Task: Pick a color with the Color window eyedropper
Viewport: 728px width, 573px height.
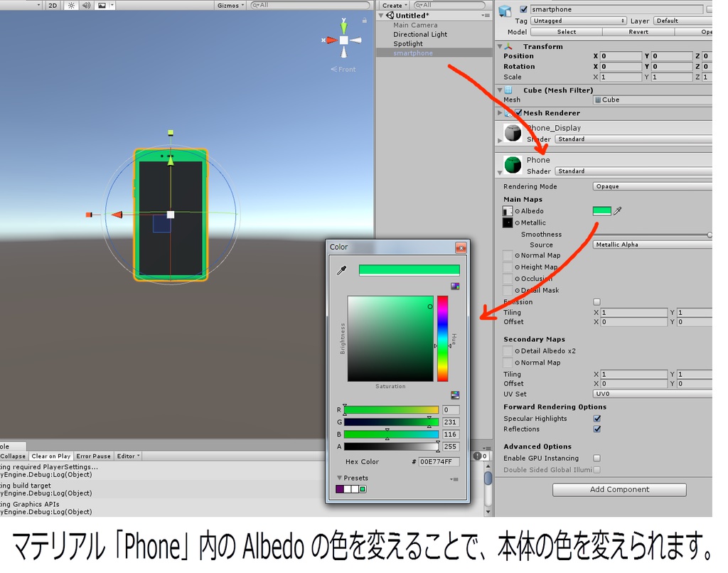Action: [341, 270]
